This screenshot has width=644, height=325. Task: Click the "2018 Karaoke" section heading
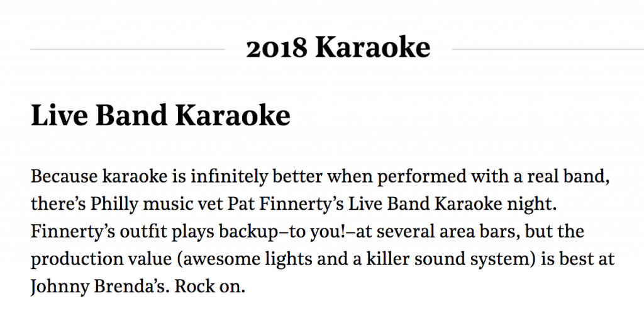coord(338,48)
